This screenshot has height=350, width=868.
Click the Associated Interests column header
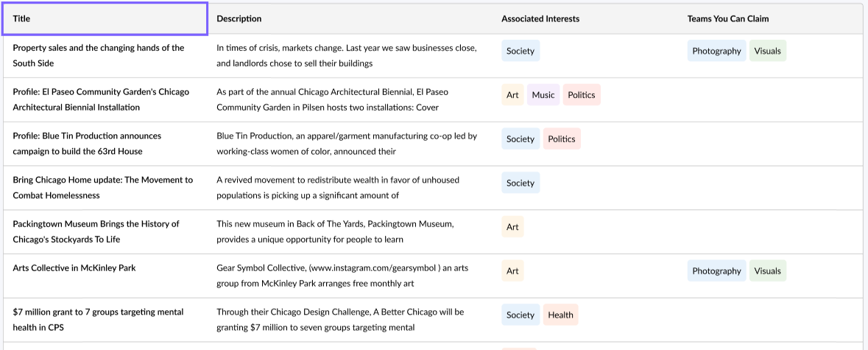click(540, 18)
